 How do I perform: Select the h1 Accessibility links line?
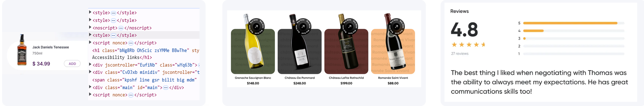tap(145, 54)
